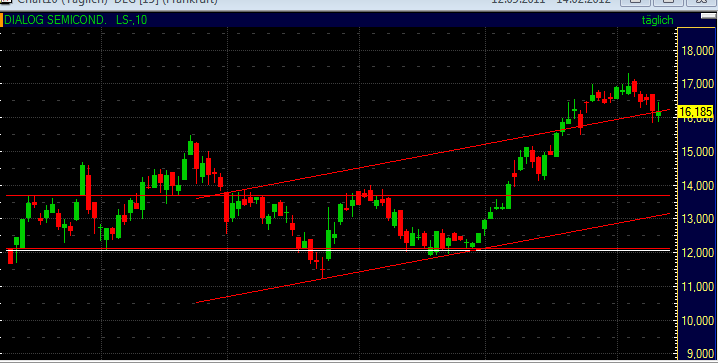Click the orange marker left of DIALOG SEMICOND.

[x=1, y=20]
